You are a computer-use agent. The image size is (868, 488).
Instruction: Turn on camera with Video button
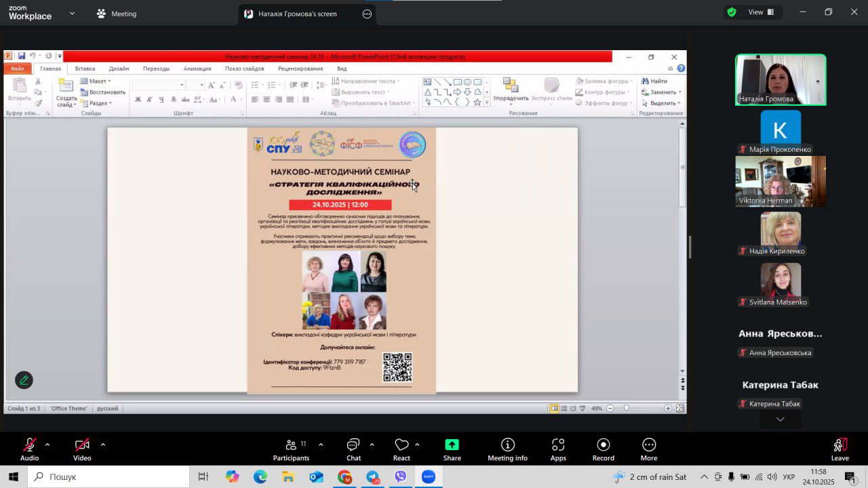pos(82,445)
